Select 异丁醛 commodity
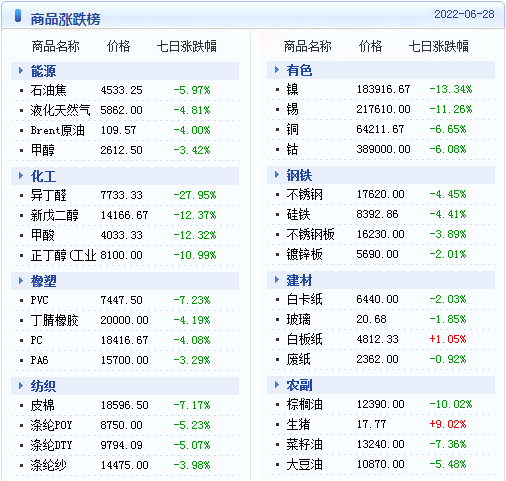Image resolution: width=506 pixels, height=481 pixels. (49, 195)
